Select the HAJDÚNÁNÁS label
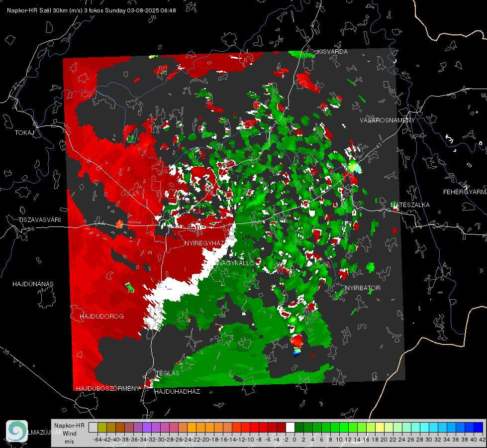 click(x=33, y=284)
